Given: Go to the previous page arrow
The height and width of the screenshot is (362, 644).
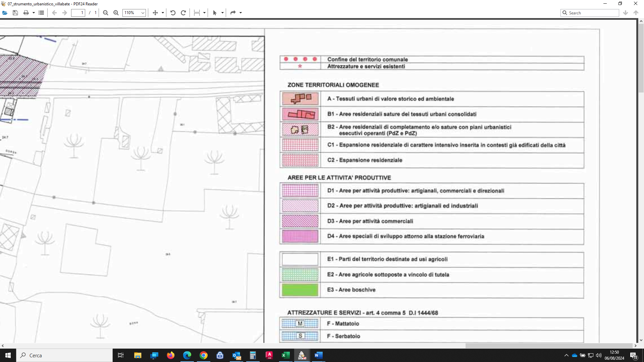Looking at the screenshot, I should click(54, 13).
